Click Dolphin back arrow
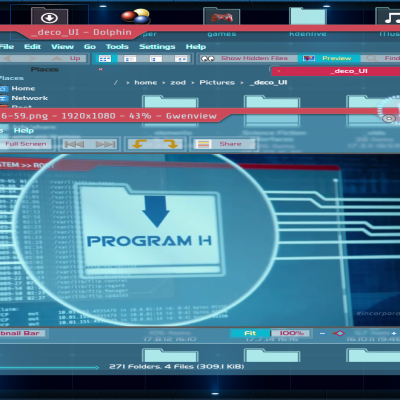Screen dimensions: 400x400 click(7, 59)
